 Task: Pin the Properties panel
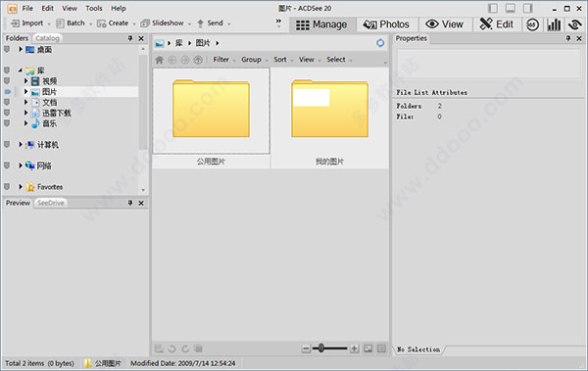coord(568,38)
